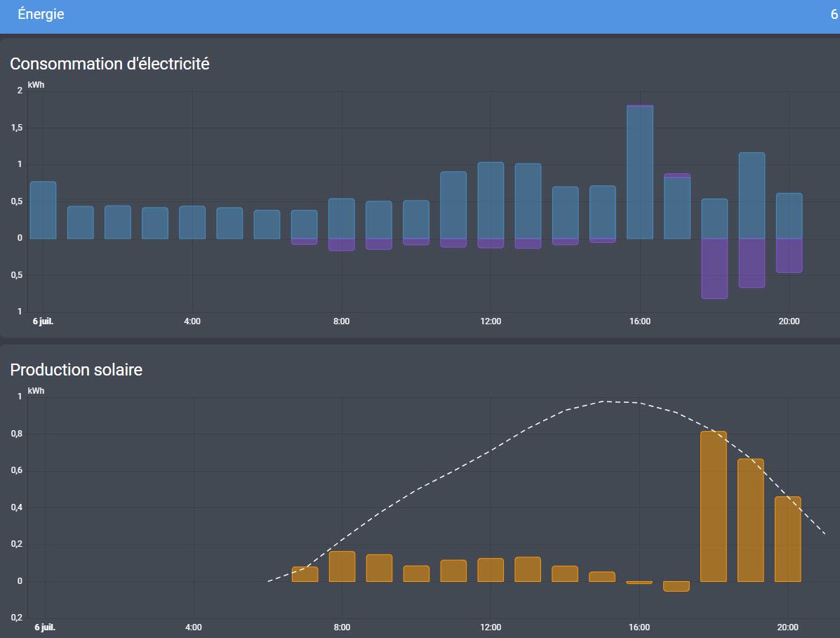Click the Énergie title in the header
Screen dimensions: 840x638
(x=41, y=14)
